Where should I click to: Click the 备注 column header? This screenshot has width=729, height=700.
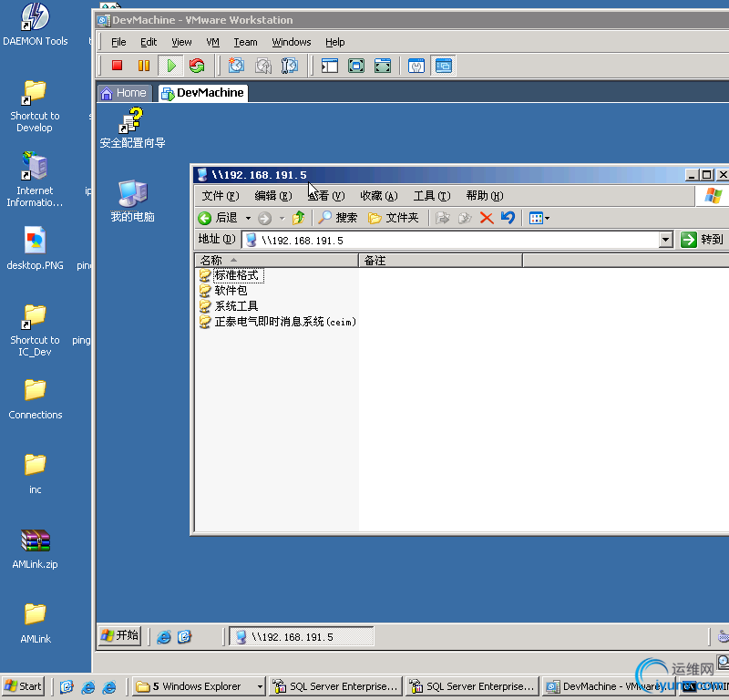[441, 261]
